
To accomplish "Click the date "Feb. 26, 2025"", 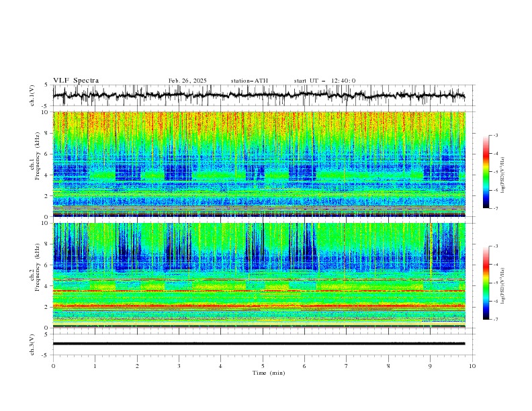I will (187, 81).
